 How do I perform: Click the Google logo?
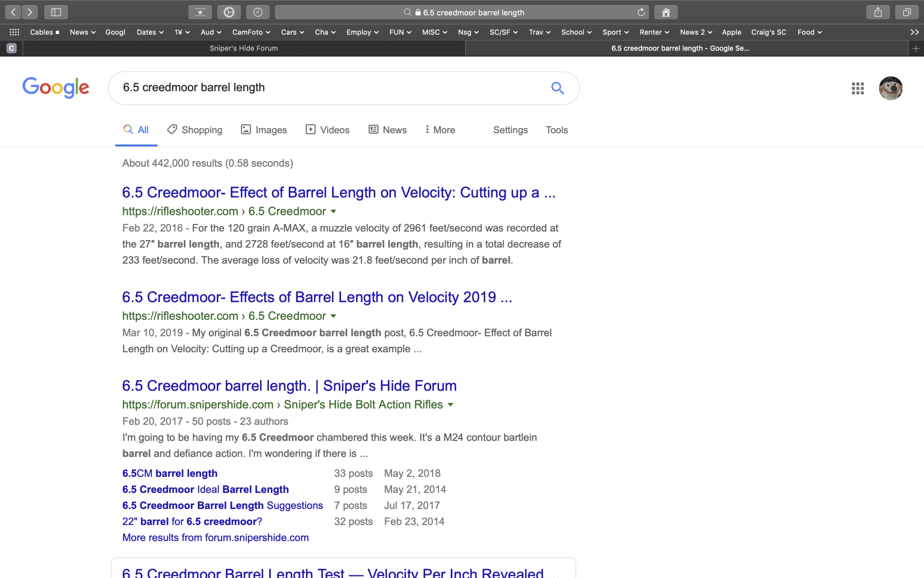pos(56,88)
